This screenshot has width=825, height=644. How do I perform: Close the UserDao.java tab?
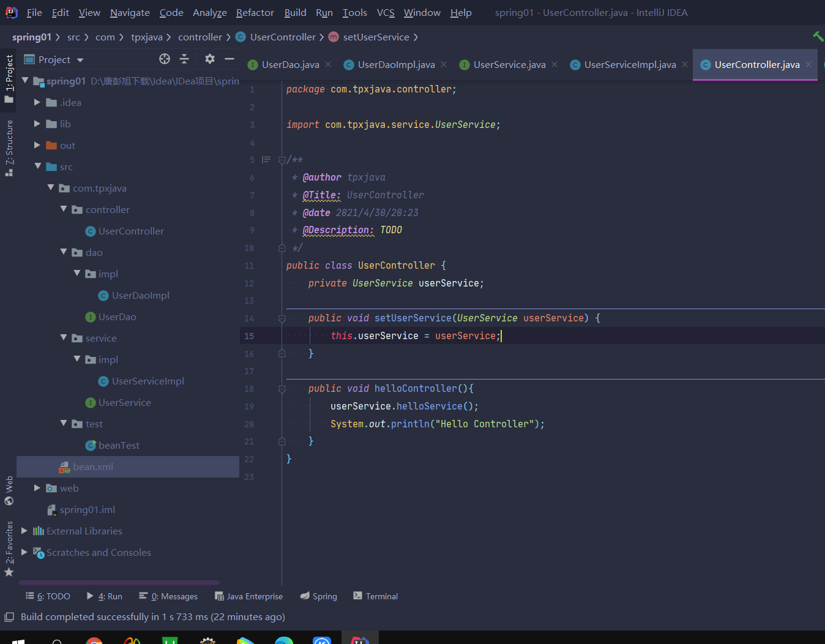coord(328,64)
